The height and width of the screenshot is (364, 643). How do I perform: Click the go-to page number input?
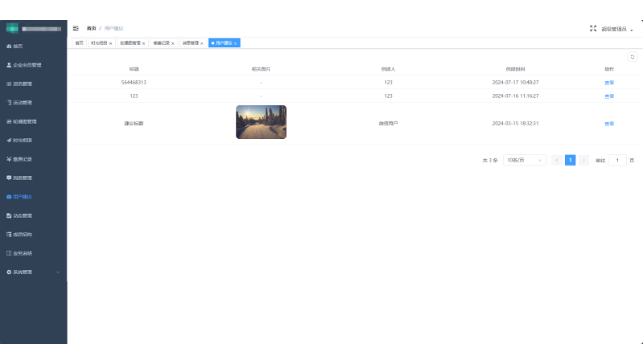[617, 160]
